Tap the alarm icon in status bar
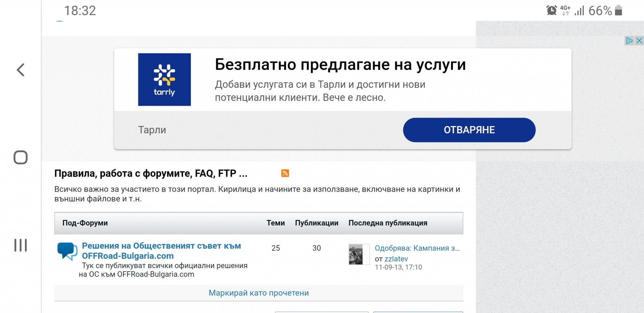The image size is (644, 313). (552, 10)
